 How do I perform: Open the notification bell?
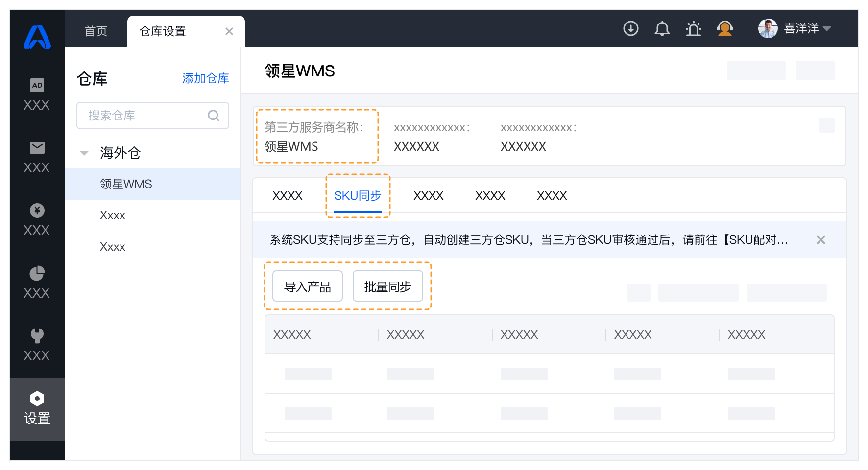tap(662, 28)
